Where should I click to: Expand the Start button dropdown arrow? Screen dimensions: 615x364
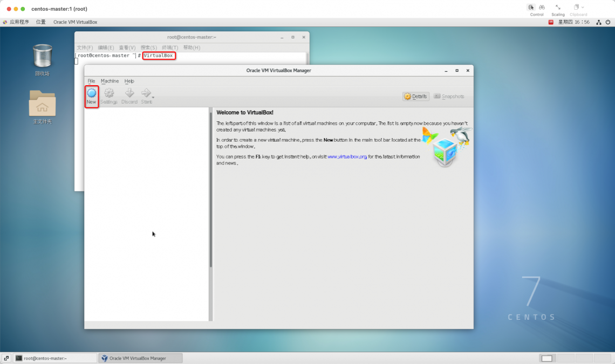(153, 98)
